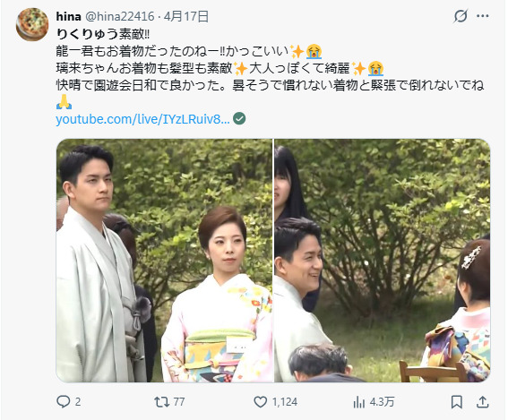Screen dimensions: 508x420
Task: Open hina's profile avatar picture
Action: pyautogui.click(x=32, y=24)
